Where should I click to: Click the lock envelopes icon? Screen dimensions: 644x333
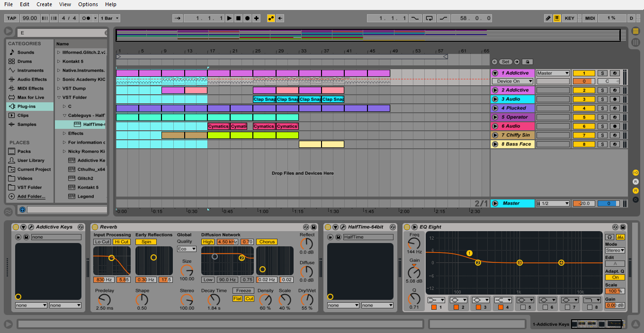[x=527, y=62]
